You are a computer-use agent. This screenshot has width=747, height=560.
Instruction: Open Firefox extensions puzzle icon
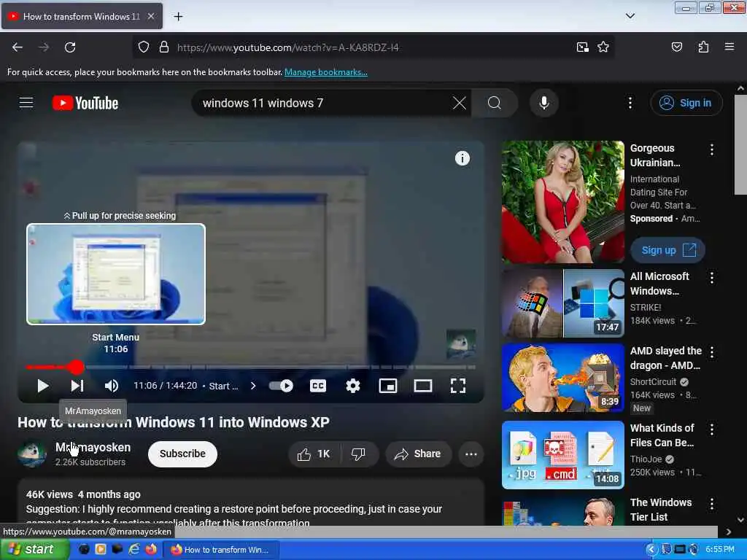tap(703, 47)
